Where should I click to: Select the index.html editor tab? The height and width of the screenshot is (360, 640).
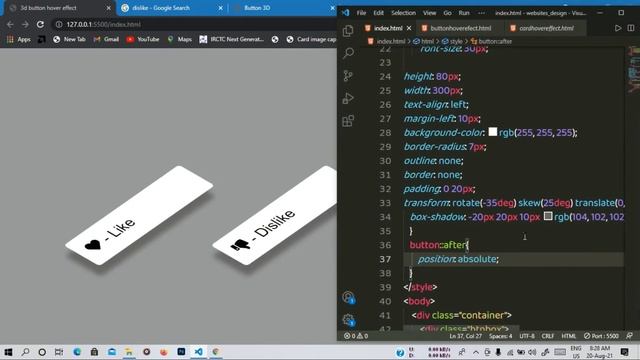388,28
